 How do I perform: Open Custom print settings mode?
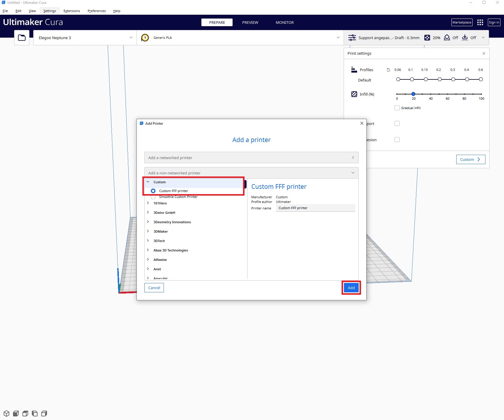471,159
